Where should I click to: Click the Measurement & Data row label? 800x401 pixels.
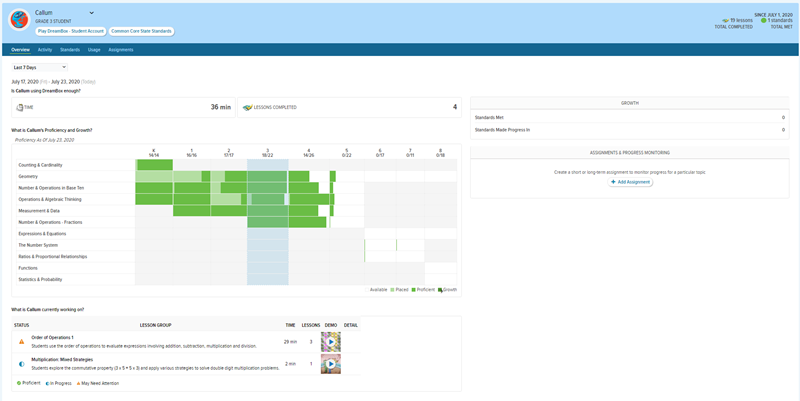pos(39,211)
